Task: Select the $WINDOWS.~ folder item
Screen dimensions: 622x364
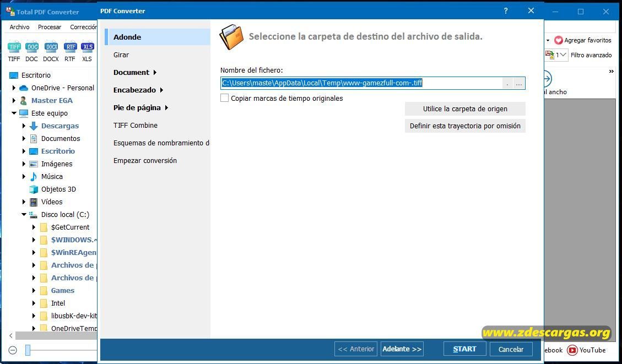Action: click(x=74, y=240)
